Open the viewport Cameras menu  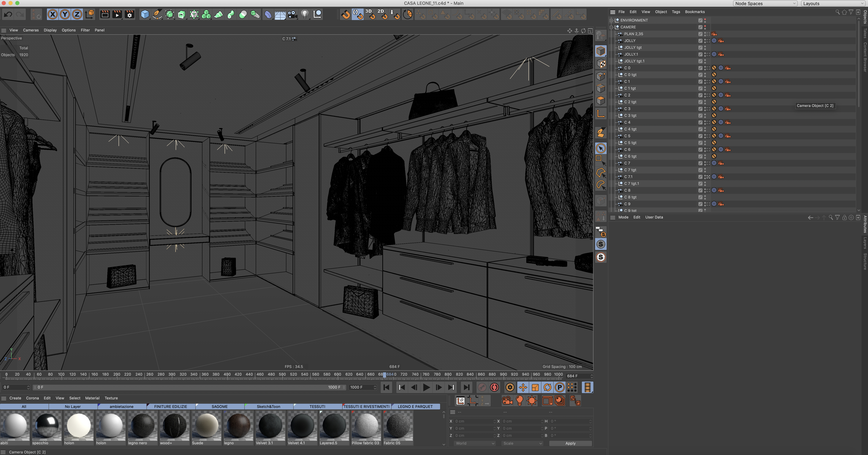31,30
